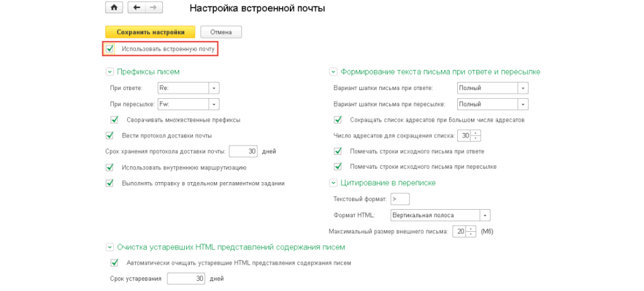Disable Вести протокол доставки почты
Screen dimensions: 644x291
[109, 135]
